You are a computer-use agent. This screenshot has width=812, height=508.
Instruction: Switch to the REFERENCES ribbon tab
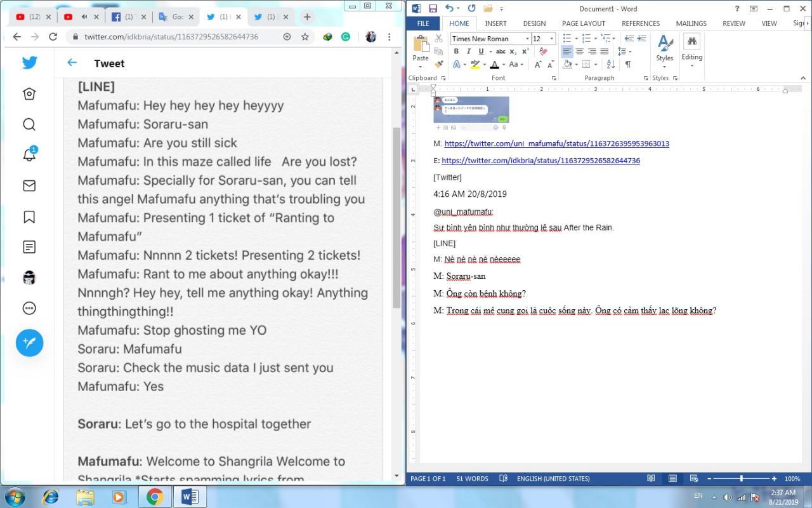tap(641, 23)
